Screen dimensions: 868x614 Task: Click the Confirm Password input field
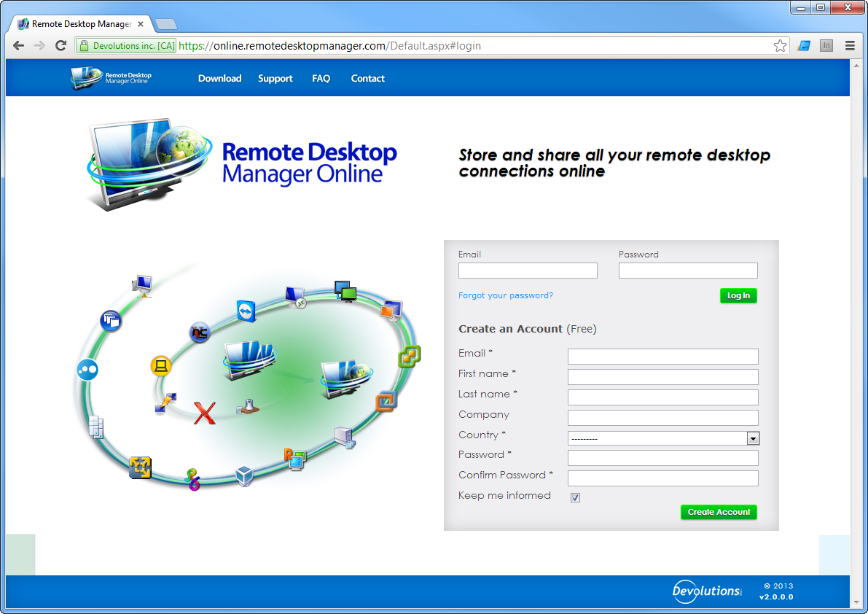pos(662,478)
